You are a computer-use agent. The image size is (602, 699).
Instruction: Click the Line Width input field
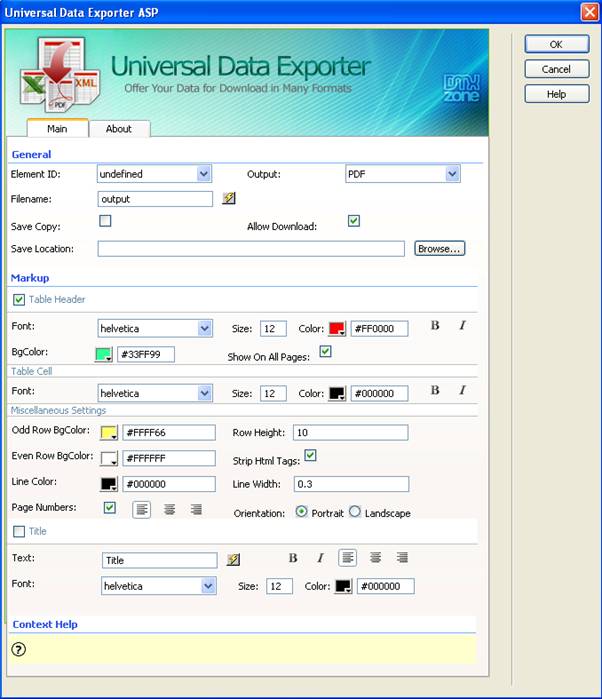pyautogui.click(x=351, y=484)
